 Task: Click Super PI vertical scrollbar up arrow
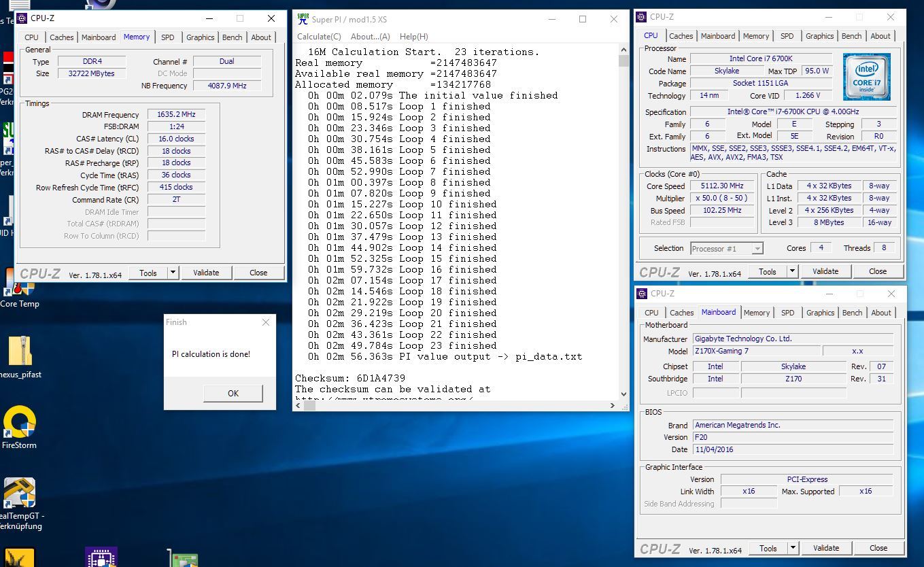pyautogui.click(x=623, y=51)
